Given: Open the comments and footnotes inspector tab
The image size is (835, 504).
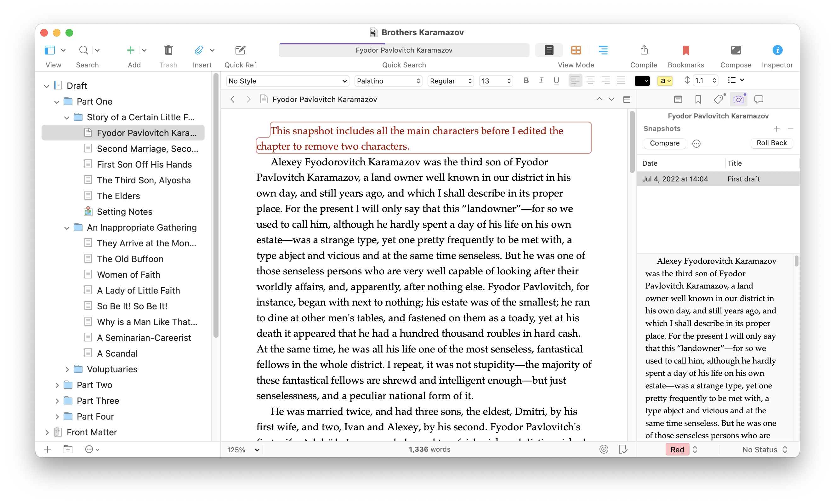Looking at the screenshot, I should pos(758,100).
